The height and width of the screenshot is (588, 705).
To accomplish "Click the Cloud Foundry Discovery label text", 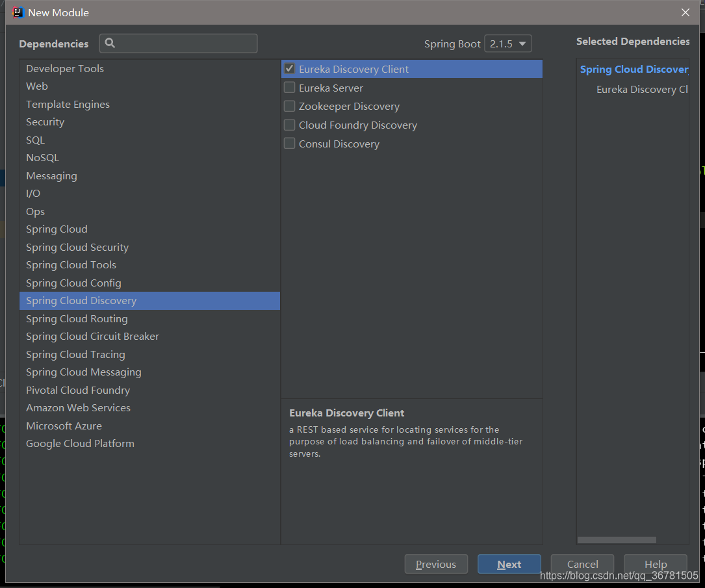I will click(x=358, y=125).
